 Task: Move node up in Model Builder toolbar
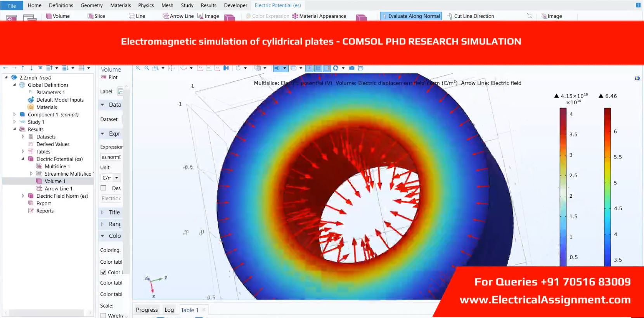[23, 68]
